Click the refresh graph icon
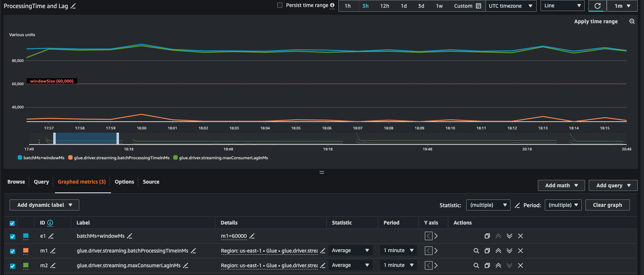644x275 pixels. pyautogui.click(x=598, y=6)
